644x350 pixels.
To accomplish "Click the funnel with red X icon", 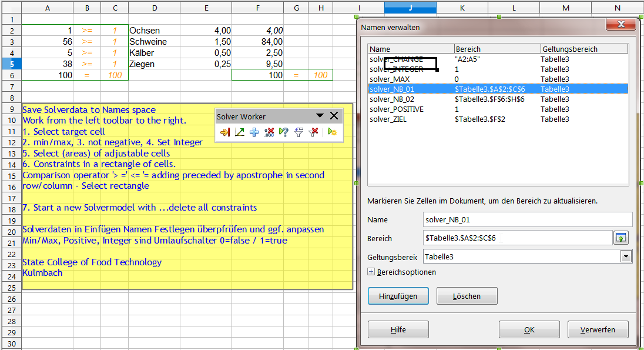I will point(313,132).
